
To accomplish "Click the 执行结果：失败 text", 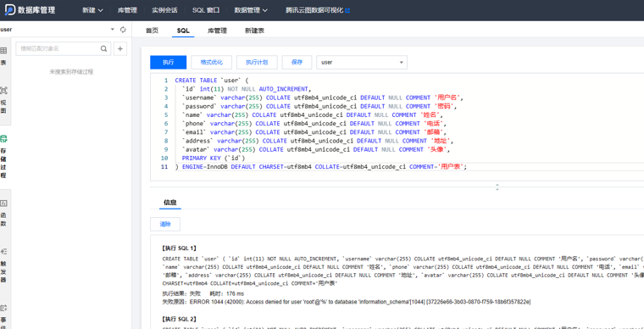I will coord(182,293).
